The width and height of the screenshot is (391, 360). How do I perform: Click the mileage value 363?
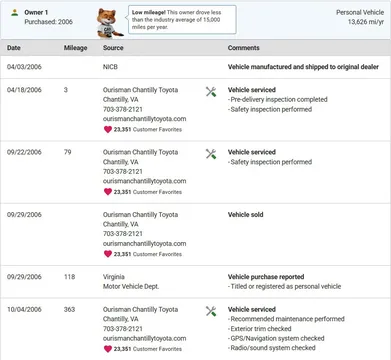(x=69, y=309)
